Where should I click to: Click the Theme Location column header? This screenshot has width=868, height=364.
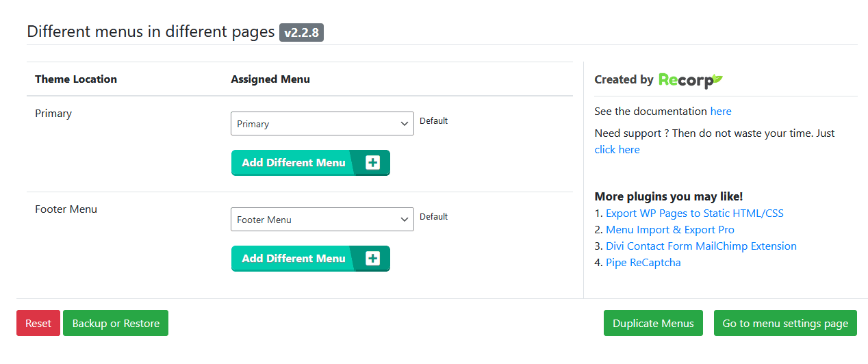pyautogui.click(x=76, y=79)
